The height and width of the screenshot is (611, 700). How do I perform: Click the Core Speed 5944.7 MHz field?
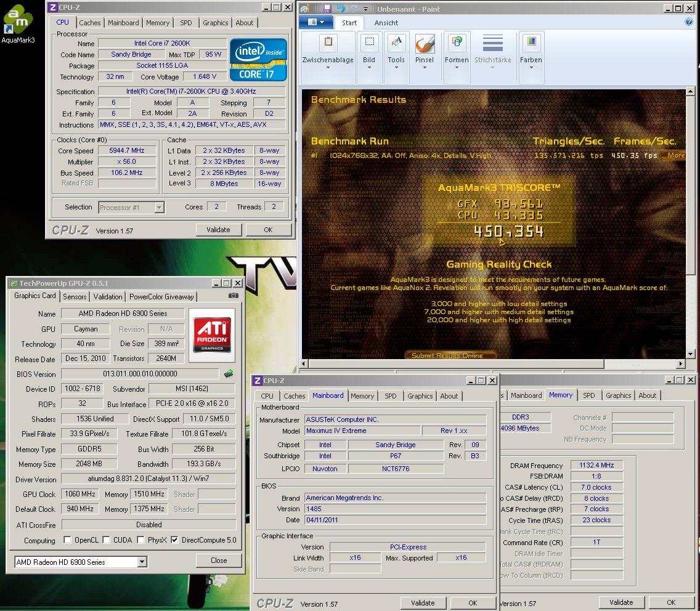pyautogui.click(x=127, y=150)
